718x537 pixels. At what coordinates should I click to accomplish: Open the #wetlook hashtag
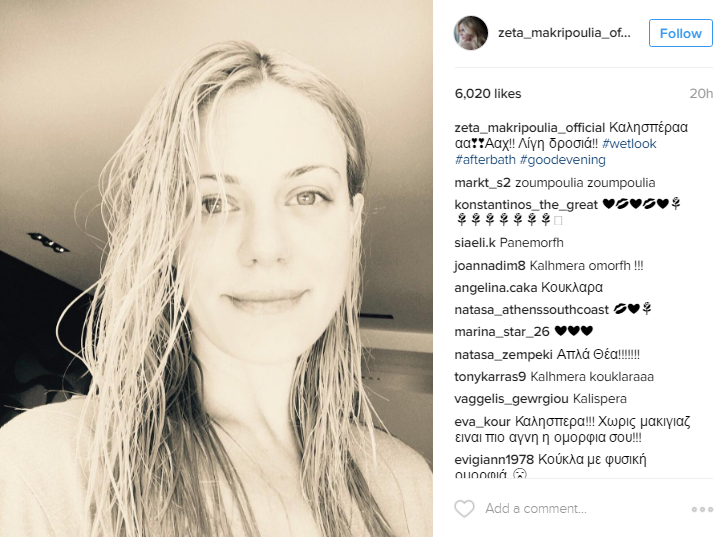[629, 144]
